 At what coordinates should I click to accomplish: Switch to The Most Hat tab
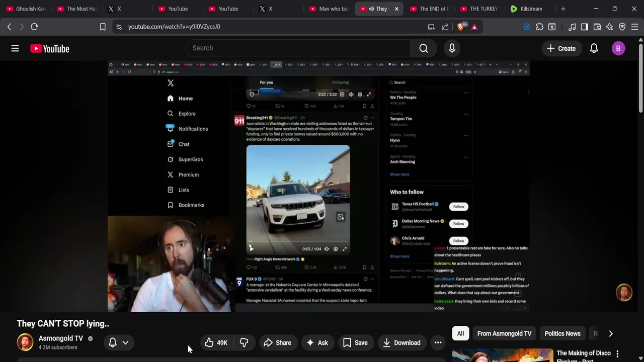click(x=76, y=9)
